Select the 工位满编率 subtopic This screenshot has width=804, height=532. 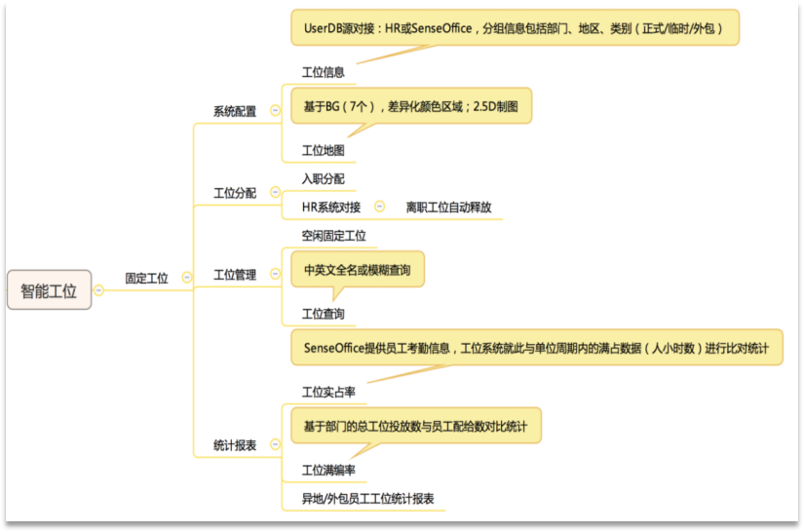click(328, 470)
